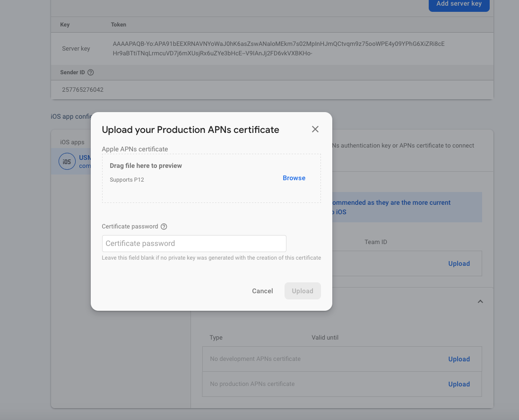Click the server key token string

(x=278, y=49)
